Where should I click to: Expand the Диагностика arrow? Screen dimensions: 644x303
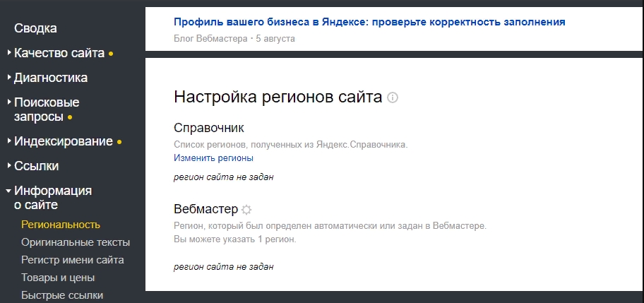(9, 77)
